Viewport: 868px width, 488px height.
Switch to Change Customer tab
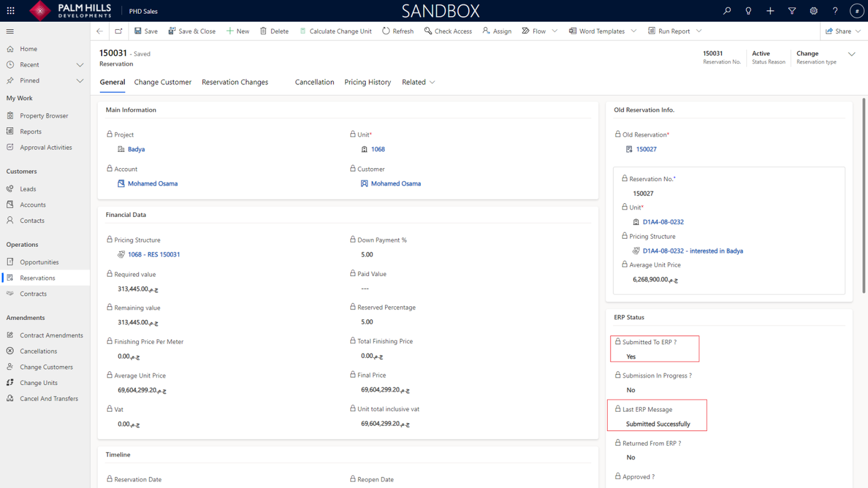163,82
